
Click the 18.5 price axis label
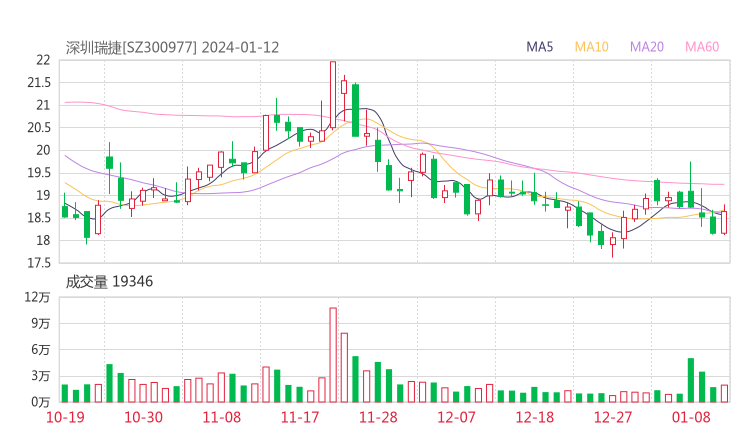pyautogui.click(x=39, y=218)
